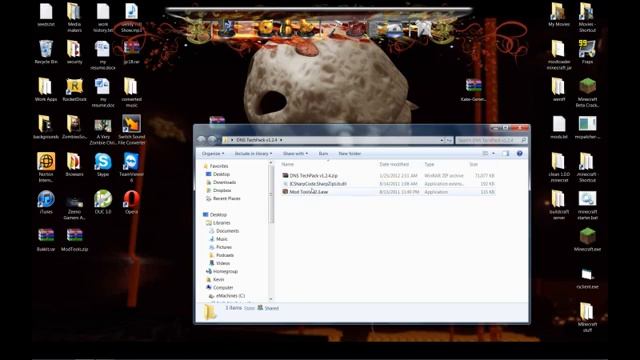
Task: Select the Minecraft.exe desktop icon
Action: point(587,240)
